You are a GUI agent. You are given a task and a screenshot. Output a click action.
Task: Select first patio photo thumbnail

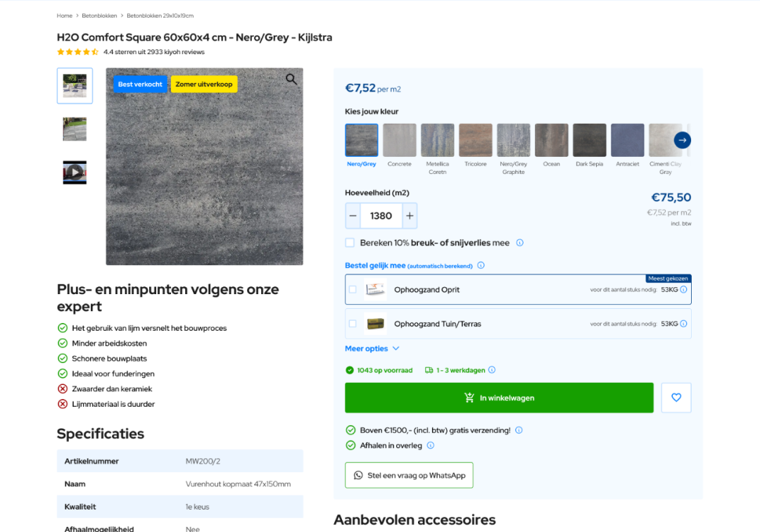(75, 86)
